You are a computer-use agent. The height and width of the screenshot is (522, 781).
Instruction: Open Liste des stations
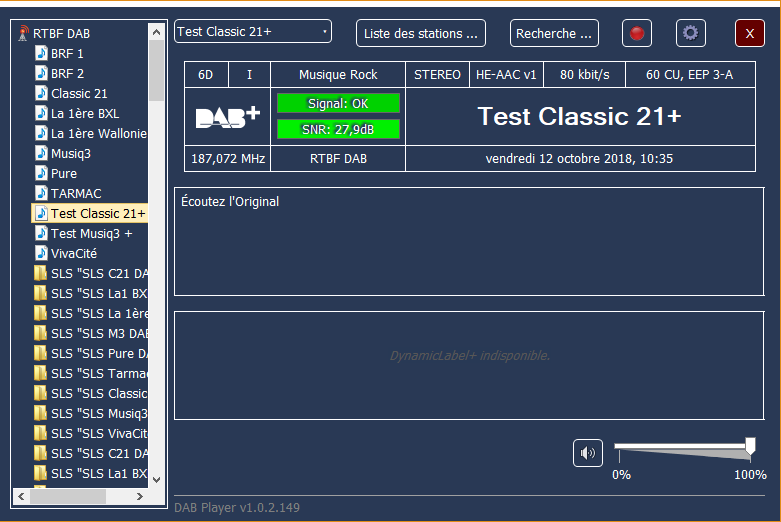(421, 33)
